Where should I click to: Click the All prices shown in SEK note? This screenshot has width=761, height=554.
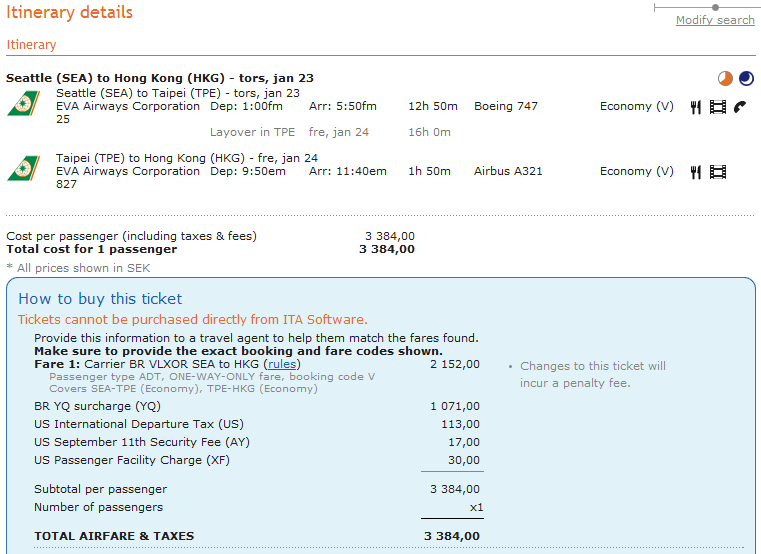click(x=78, y=268)
